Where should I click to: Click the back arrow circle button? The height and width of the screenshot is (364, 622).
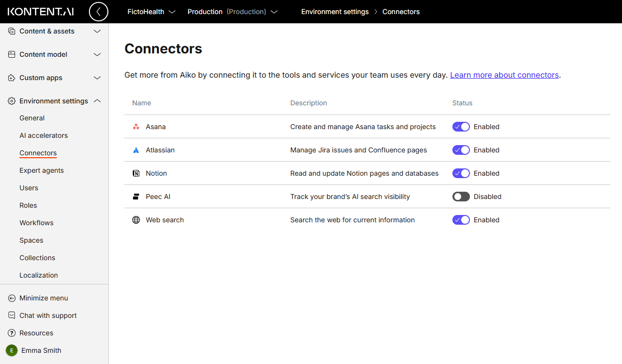click(99, 12)
